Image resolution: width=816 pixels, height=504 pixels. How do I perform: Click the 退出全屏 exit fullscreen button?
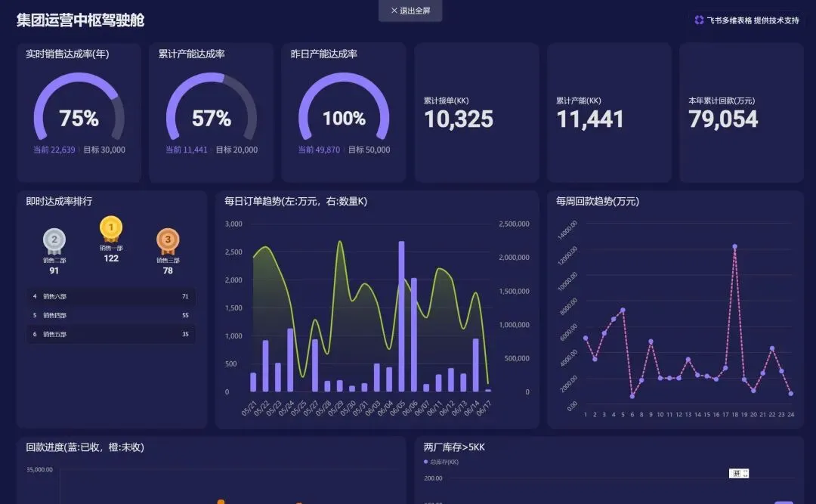pyautogui.click(x=410, y=11)
